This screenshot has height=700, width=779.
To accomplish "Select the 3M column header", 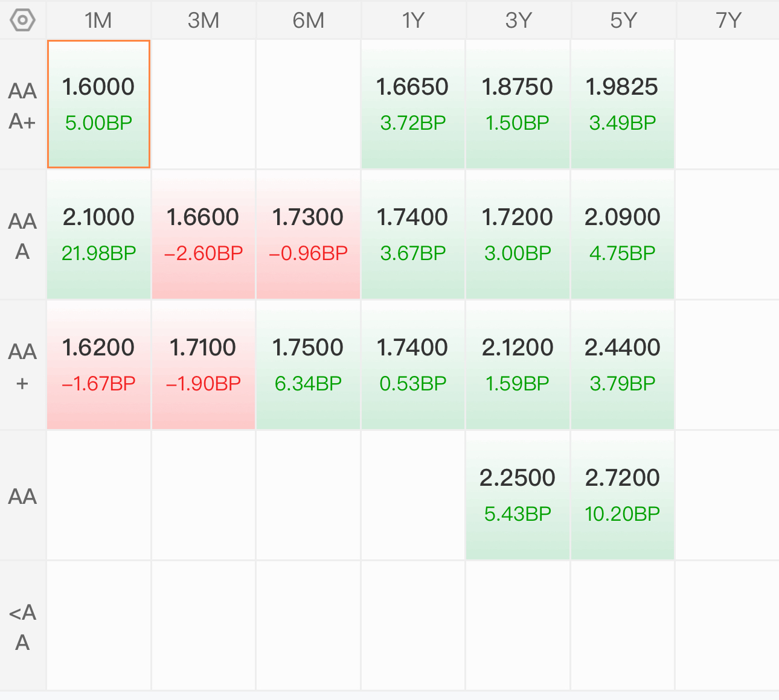I will coord(204,21).
